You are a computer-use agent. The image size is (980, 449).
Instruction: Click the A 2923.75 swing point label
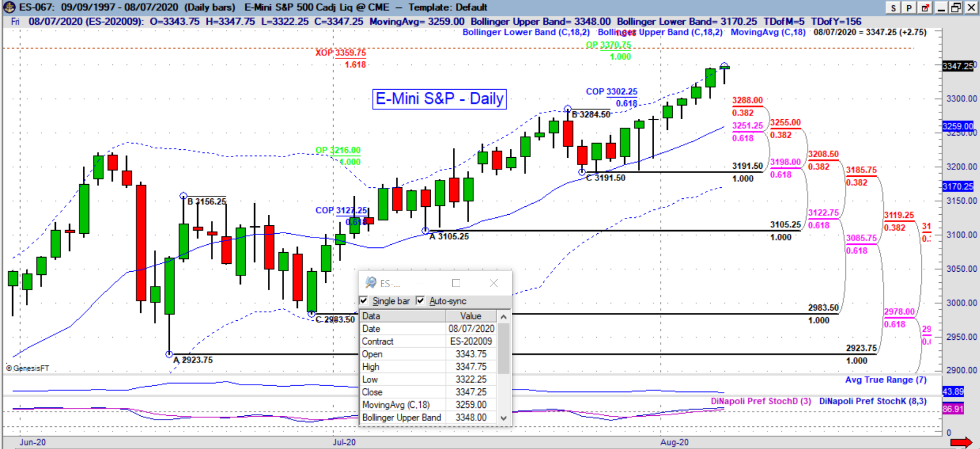coord(193,360)
